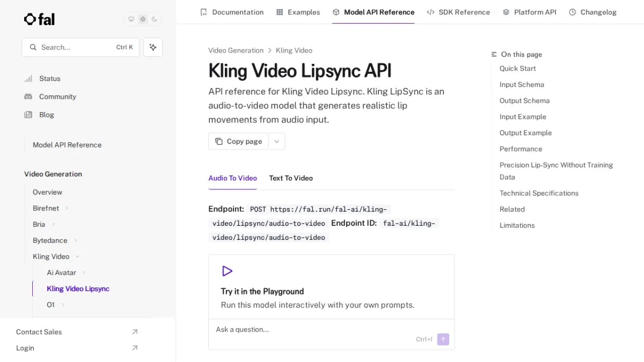Click the Contact Sales arrow icon
Viewport: 644px width, 362px height.
tap(135, 332)
